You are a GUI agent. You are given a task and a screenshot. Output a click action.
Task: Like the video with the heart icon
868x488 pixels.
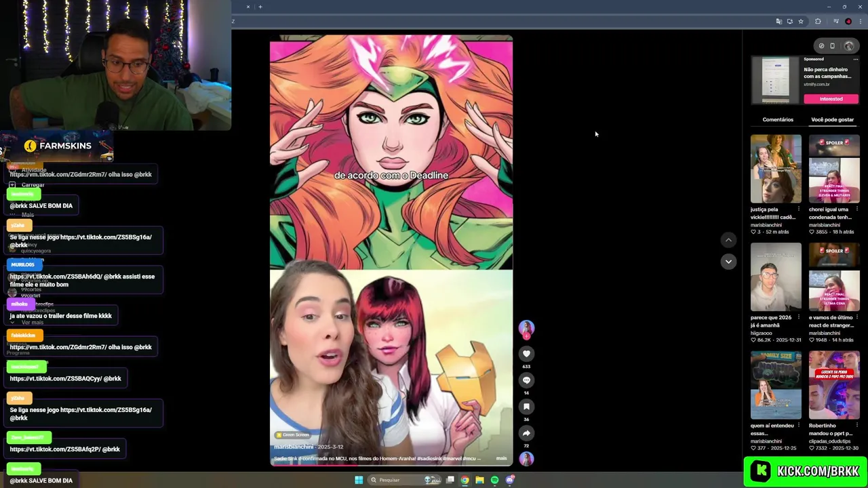click(x=526, y=354)
